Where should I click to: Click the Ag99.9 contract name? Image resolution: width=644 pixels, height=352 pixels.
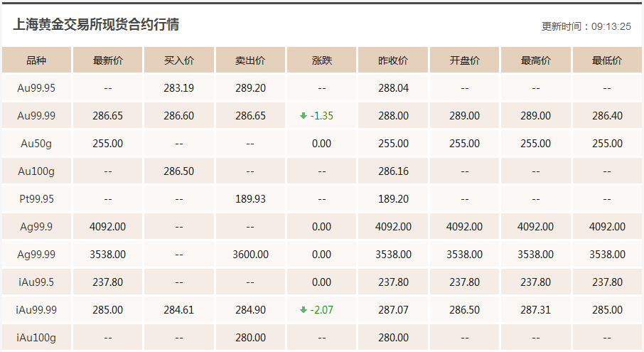[36, 227]
